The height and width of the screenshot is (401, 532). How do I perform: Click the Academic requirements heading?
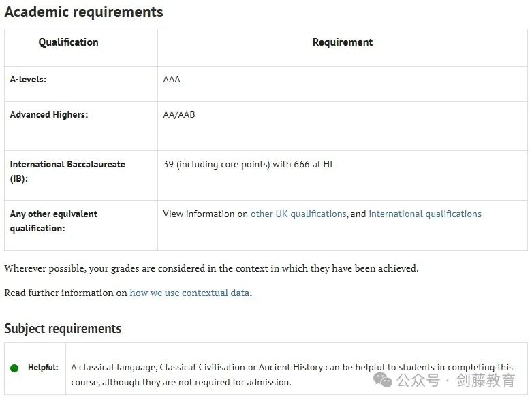pos(84,12)
